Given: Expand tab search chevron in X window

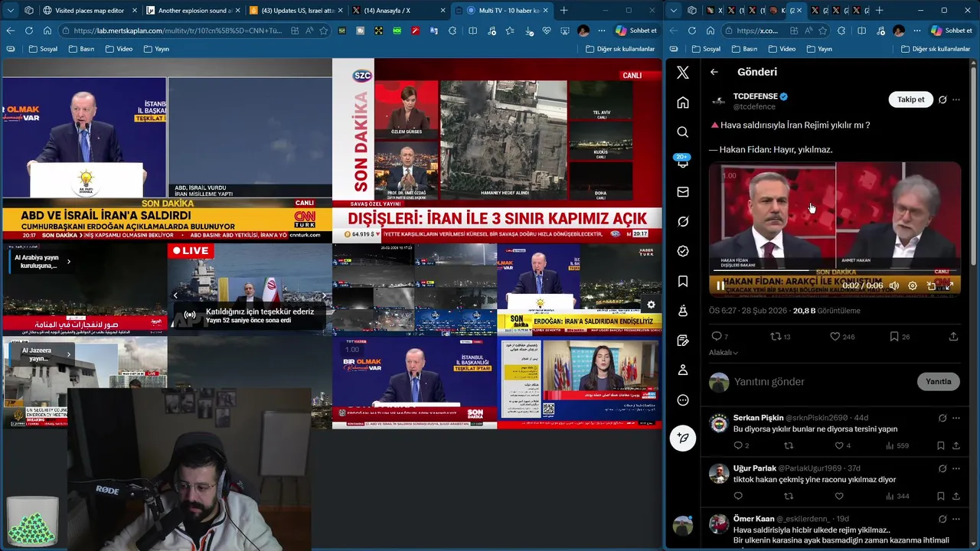Looking at the screenshot, I should coord(674,10).
